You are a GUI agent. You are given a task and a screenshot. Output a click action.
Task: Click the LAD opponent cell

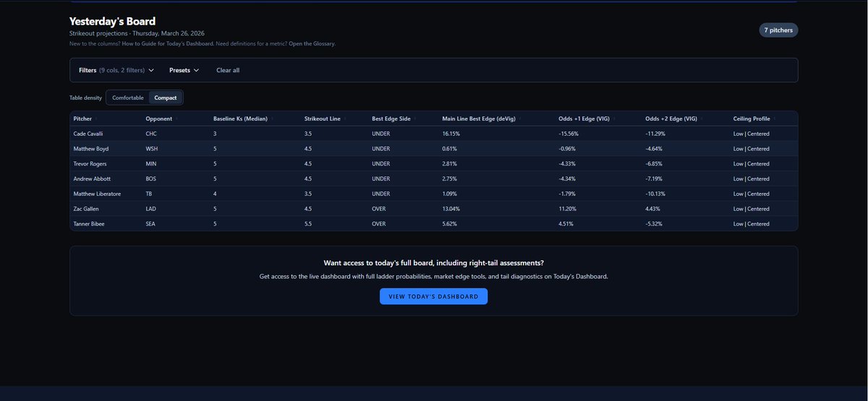coord(151,209)
